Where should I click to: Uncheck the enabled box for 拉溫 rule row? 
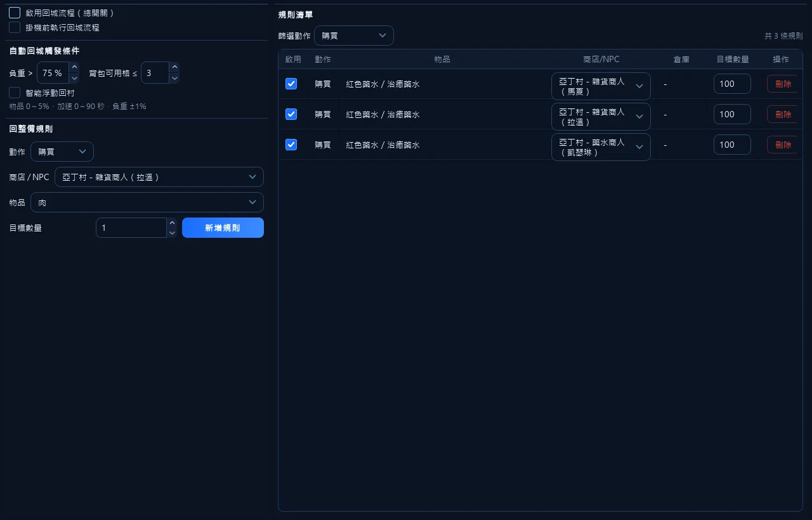click(x=291, y=114)
